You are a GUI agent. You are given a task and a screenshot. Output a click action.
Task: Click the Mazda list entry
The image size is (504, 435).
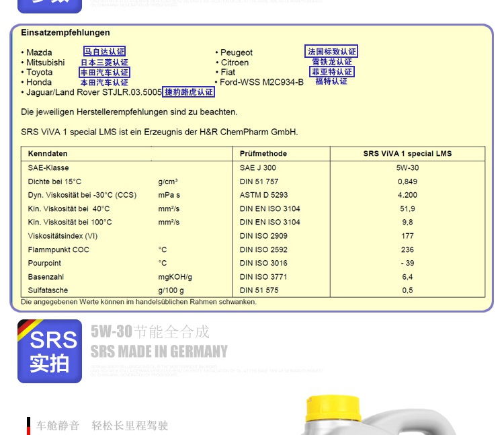(x=36, y=52)
